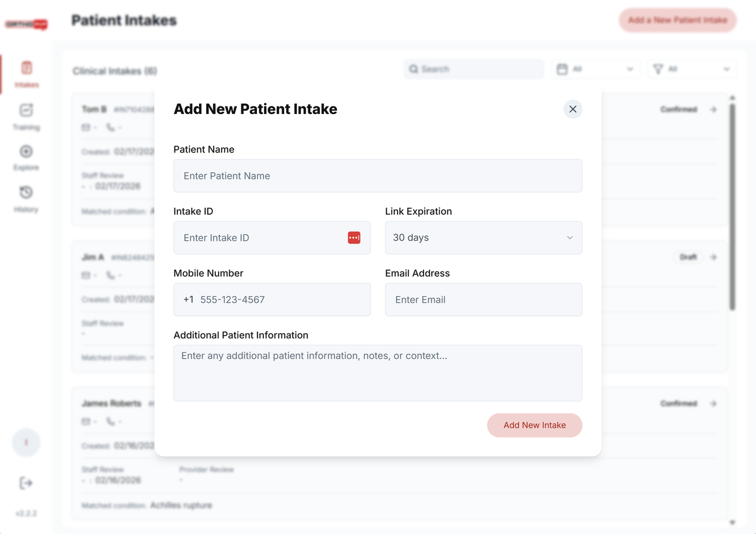Click the OrthoPop logo

[26, 25]
